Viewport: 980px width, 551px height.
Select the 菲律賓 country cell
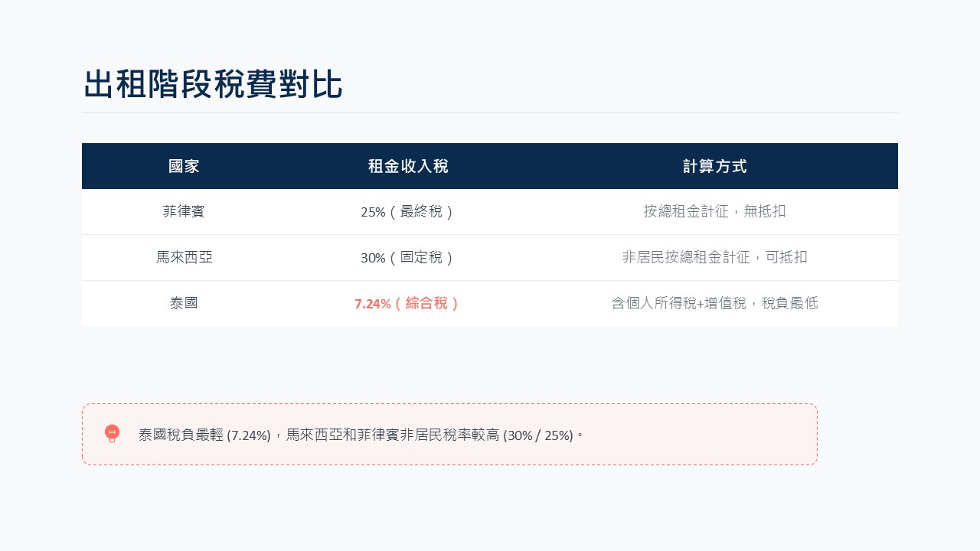[x=184, y=212]
